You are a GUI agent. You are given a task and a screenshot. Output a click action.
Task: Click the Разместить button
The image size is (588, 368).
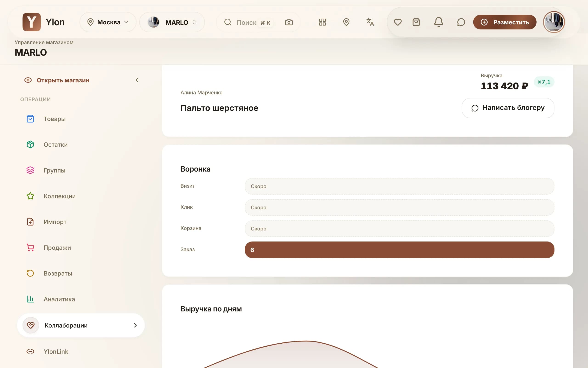point(505,22)
